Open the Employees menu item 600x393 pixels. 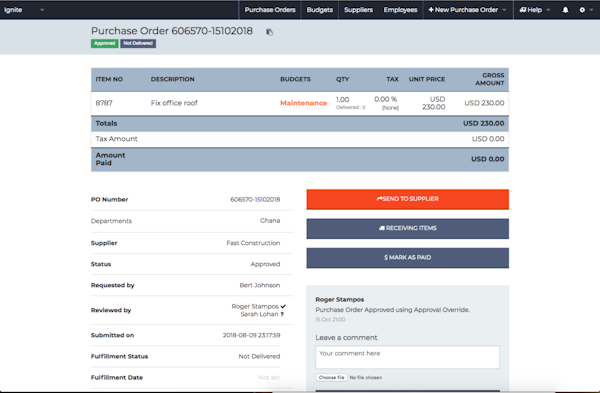click(400, 10)
